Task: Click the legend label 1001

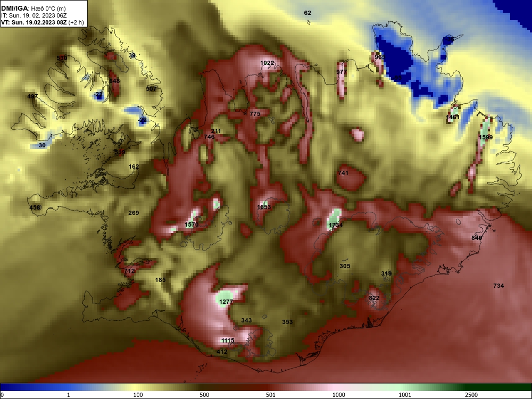Action: (405, 395)
